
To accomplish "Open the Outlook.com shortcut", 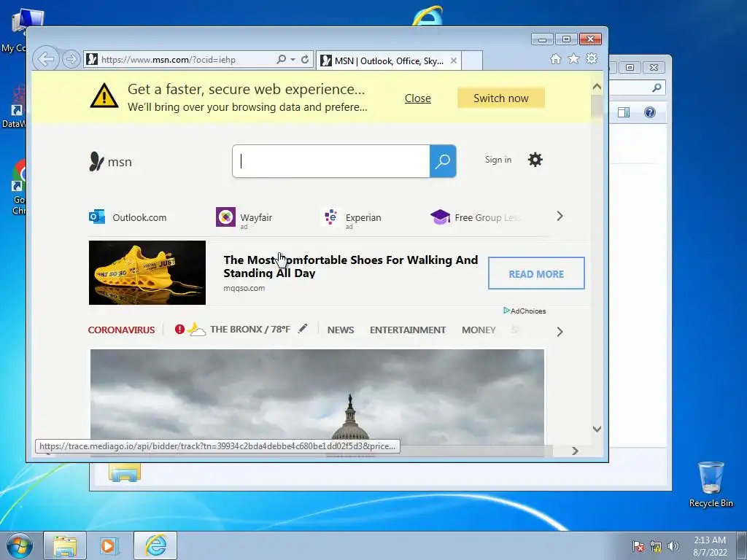I will [128, 217].
